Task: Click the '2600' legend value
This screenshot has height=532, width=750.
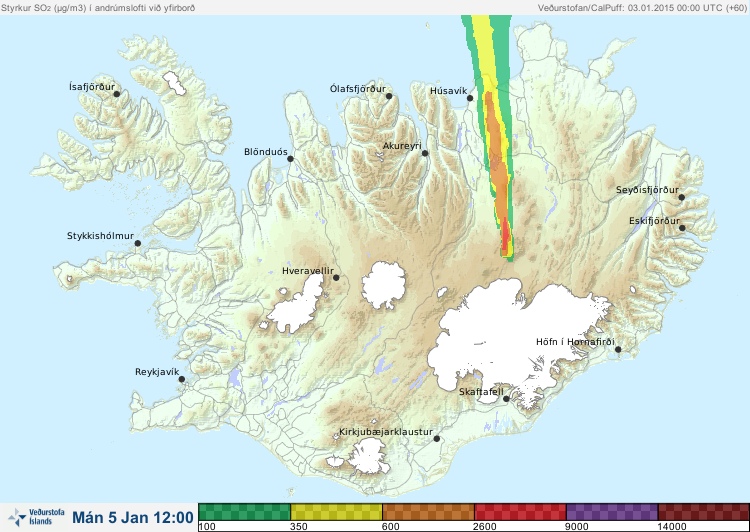Action: [x=485, y=527]
